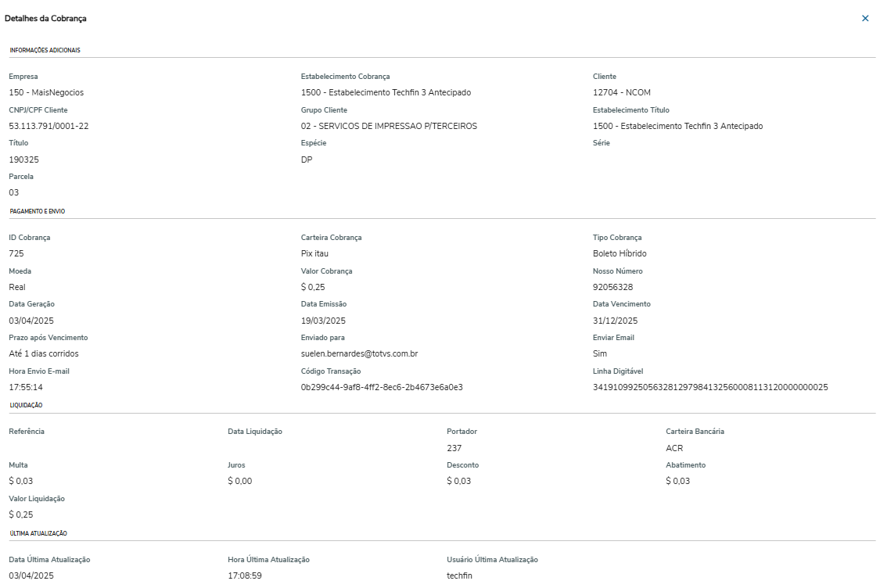
Task: Select the Linha Digitável number
Action: coord(710,388)
